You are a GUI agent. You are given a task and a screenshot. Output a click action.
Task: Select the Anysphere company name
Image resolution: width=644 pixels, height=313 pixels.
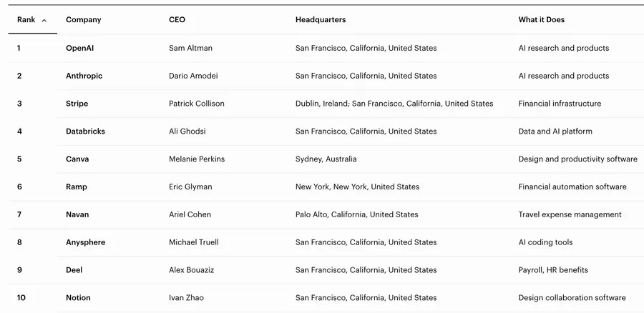(85, 242)
